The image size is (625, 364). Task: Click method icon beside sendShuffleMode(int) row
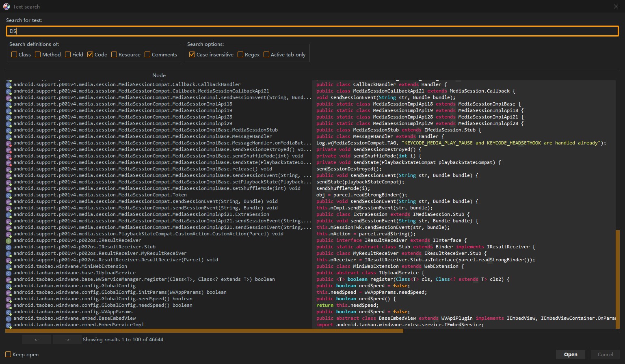pos(9,156)
